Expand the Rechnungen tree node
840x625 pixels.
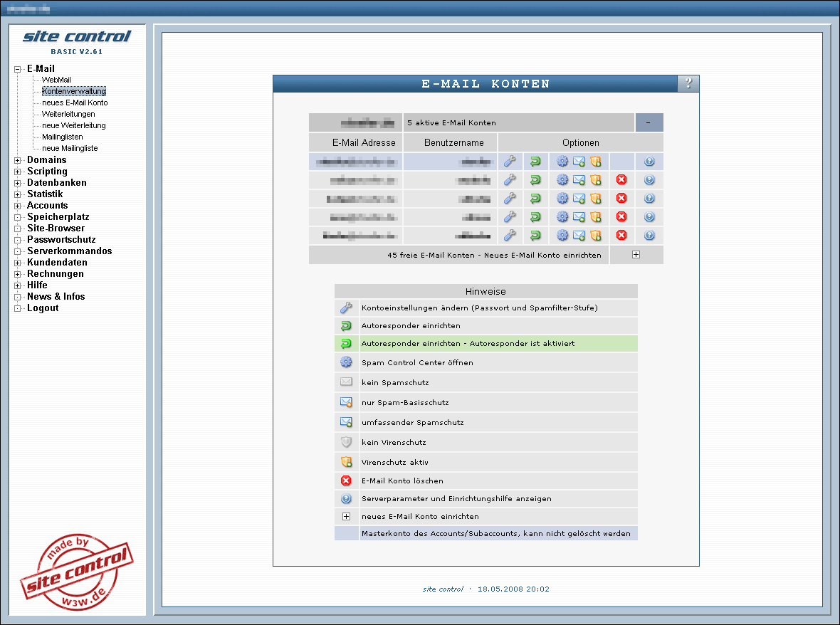click(18, 274)
